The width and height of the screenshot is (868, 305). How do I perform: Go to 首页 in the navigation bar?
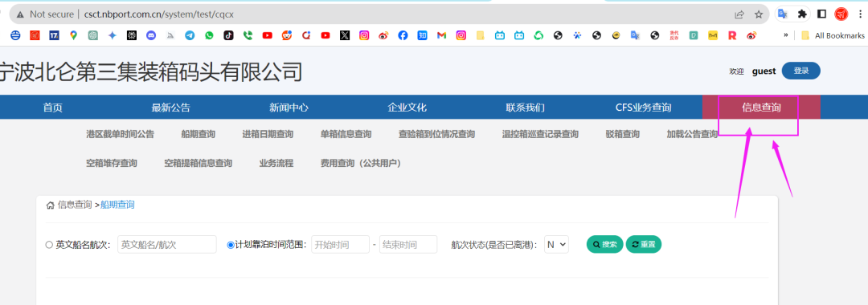52,108
